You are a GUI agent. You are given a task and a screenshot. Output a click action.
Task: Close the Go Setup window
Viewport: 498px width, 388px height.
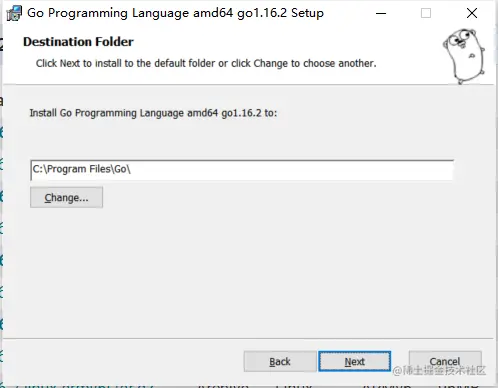click(472, 13)
